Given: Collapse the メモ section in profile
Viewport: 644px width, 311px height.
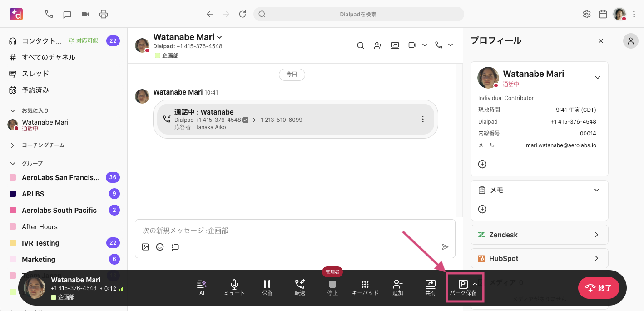Looking at the screenshot, I should (597, 190).
